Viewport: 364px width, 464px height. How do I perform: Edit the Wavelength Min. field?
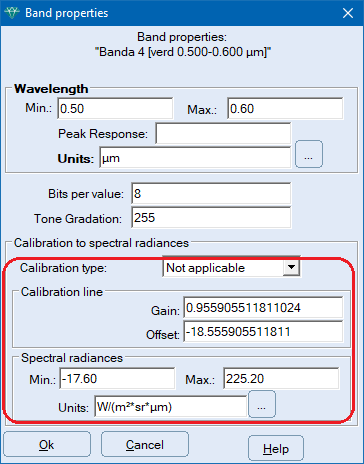point(115,108)
